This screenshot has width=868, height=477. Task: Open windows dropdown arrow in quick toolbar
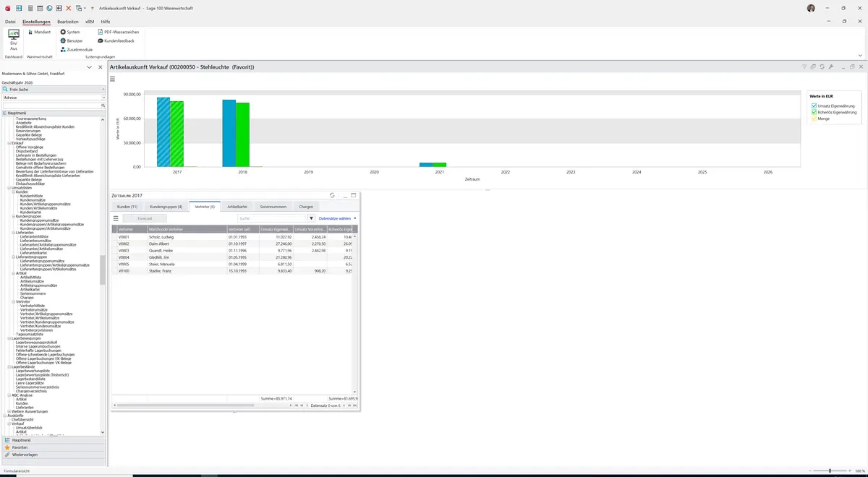pyautogui.click(x=85, y=8)
